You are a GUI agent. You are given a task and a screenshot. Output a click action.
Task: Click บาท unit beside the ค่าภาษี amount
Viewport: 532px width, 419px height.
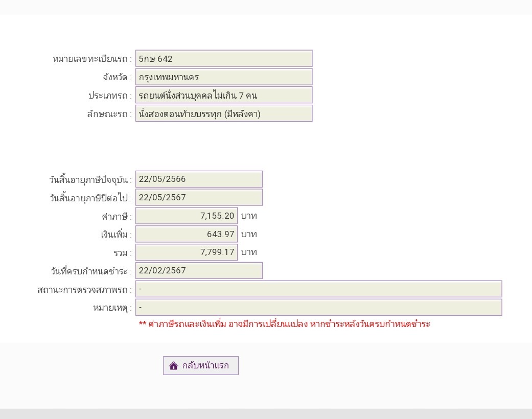pyautogui.click(x=249, y=216)
